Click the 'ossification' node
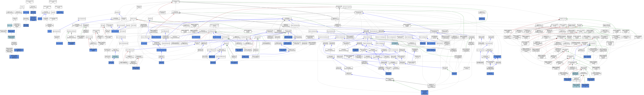 (151, 19)
